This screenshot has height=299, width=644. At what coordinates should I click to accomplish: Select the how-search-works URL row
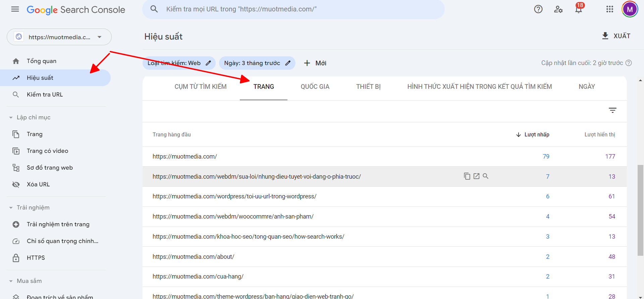tap(385, 237)
